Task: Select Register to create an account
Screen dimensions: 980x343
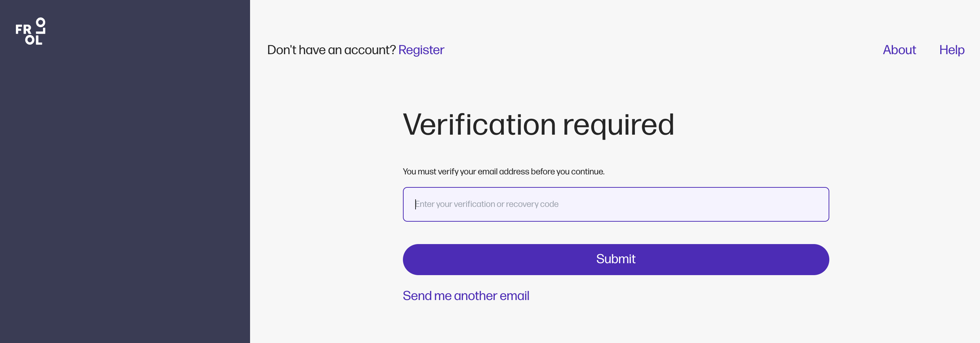Action: (421, 50)
